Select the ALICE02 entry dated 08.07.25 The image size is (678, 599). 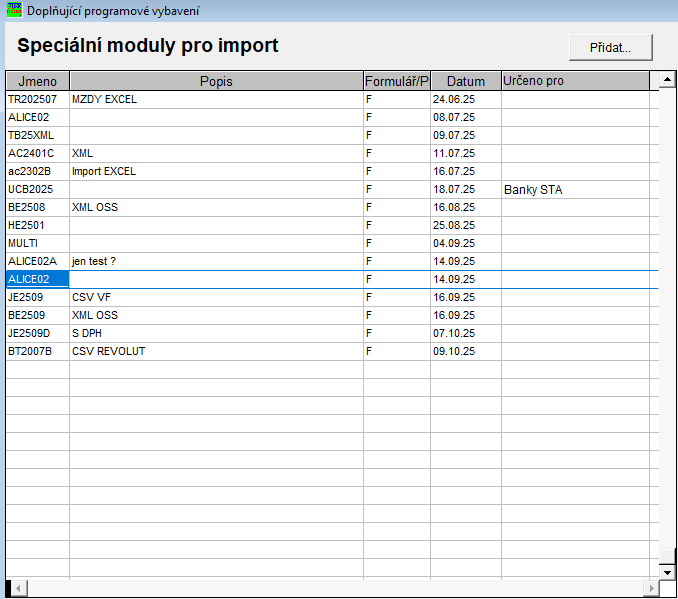pos(38,118)
